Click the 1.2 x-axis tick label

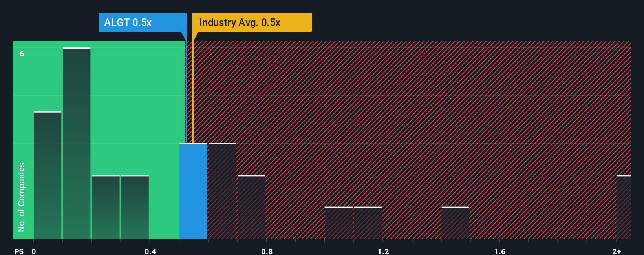[x=383, y=251]
